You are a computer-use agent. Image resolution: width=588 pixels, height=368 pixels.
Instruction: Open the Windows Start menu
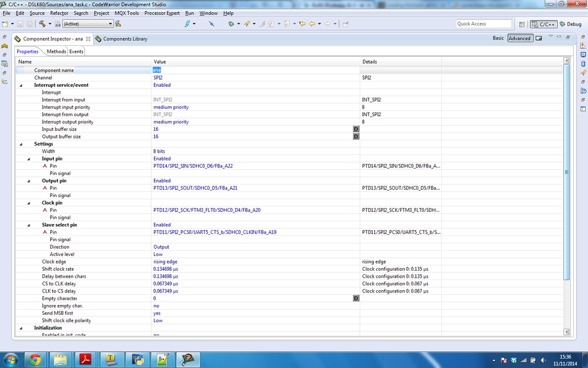(x=11, y=360)
